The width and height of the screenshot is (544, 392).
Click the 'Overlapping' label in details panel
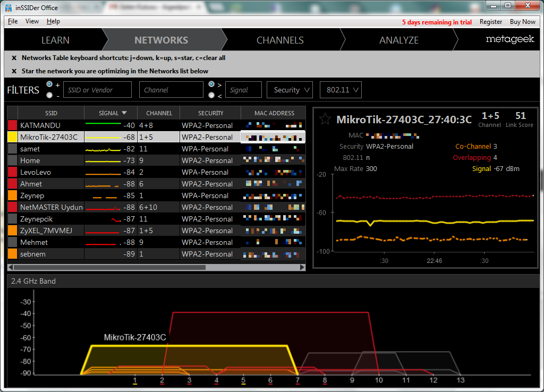click(x=472, y=158)
